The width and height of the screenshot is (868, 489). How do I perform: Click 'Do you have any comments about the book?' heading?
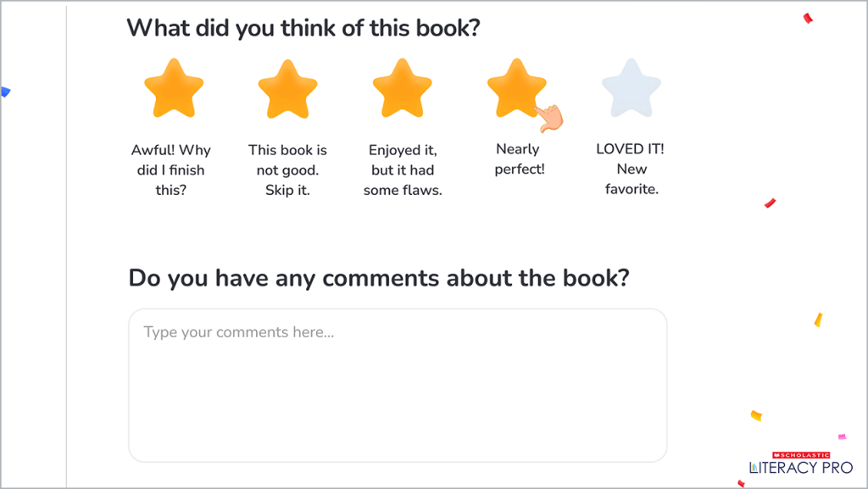[379, 278]
